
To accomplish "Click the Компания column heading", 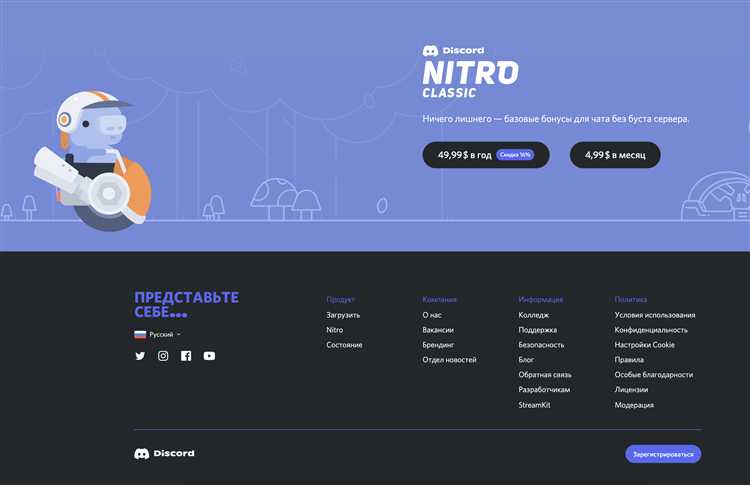I will click(439, 299).
